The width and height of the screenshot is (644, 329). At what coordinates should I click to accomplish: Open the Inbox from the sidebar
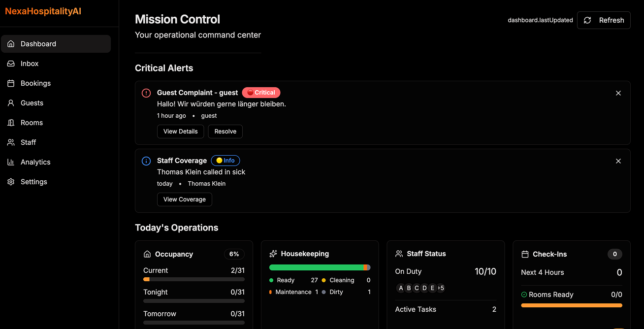[10, 64]
